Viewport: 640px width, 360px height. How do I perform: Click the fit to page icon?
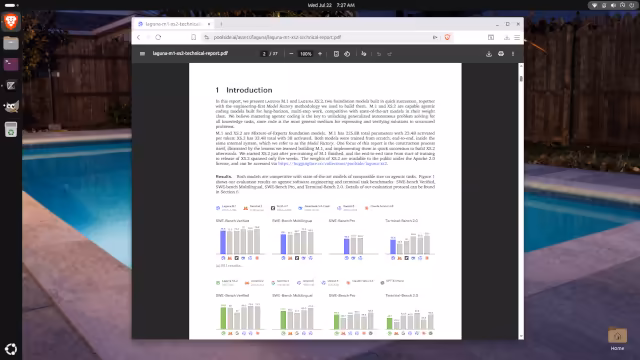click(336, 54)
